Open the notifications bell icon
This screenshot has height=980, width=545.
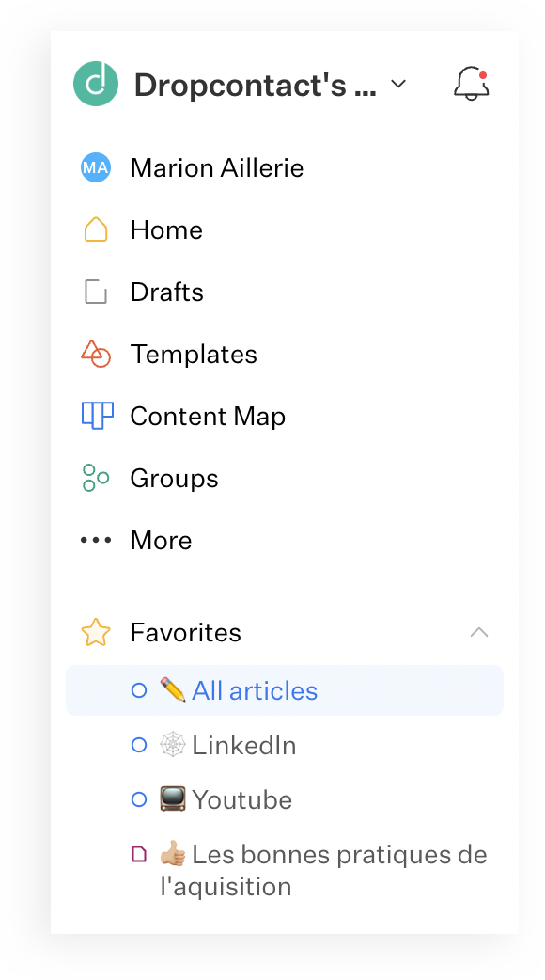tap(472, 83)
